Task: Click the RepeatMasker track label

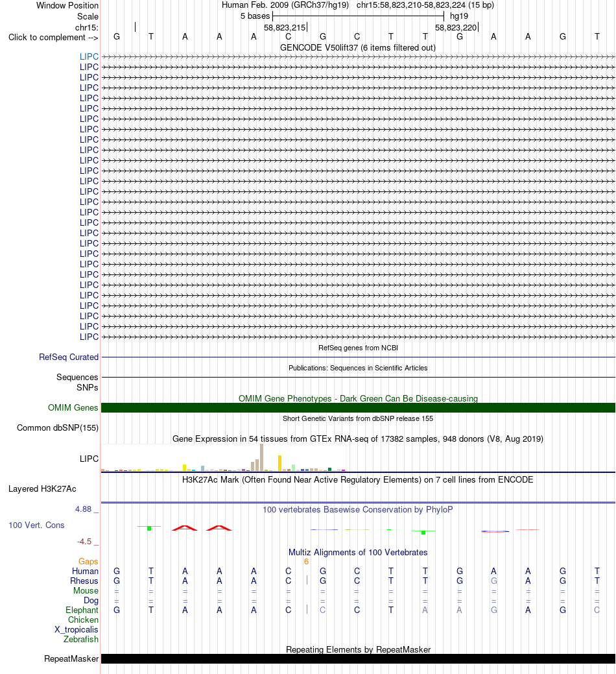Action: tap(71, 659)
